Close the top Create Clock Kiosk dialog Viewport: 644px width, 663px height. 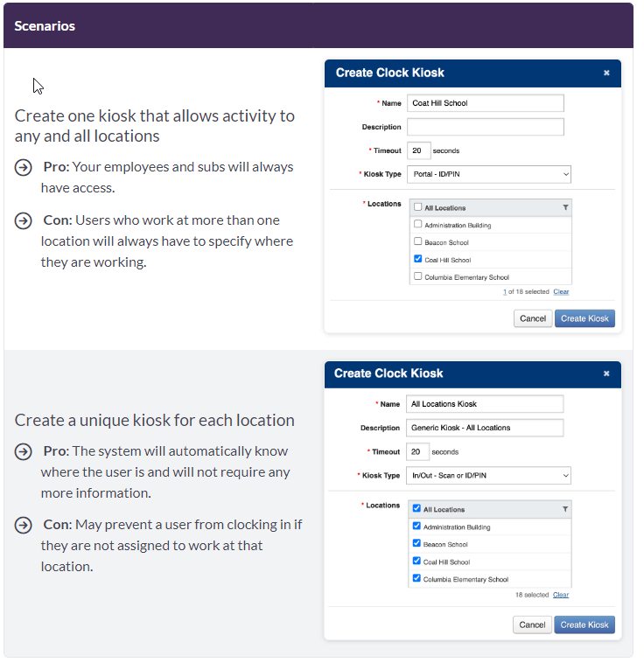pyautogui.click(x=606, y=73)
